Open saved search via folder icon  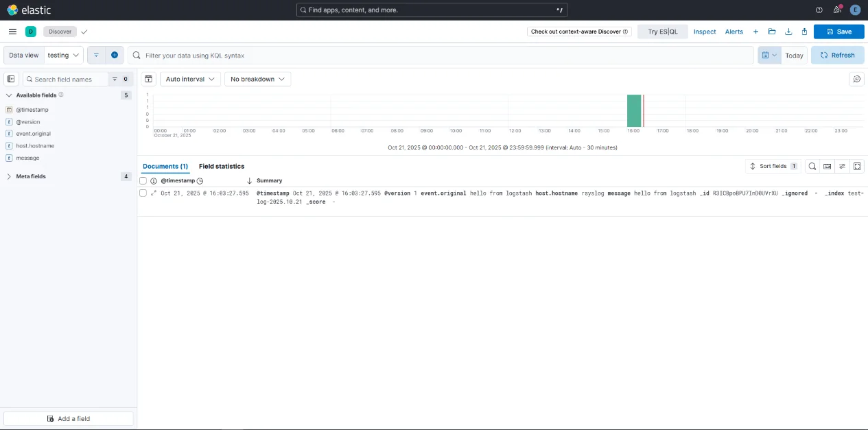(x=772, y=32)
